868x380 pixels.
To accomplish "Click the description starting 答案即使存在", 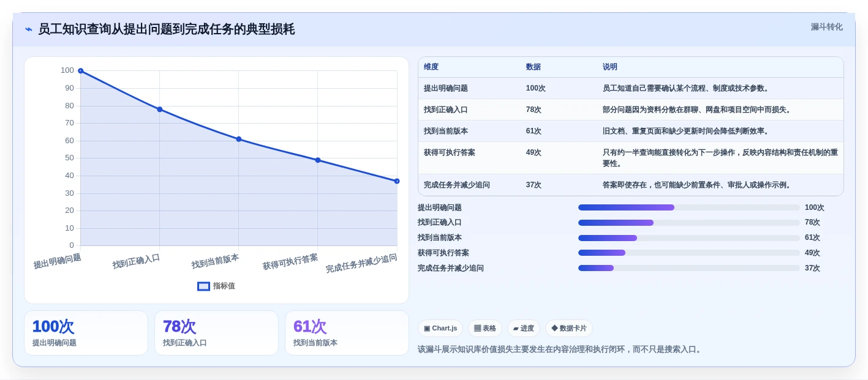I will point(696,185).
